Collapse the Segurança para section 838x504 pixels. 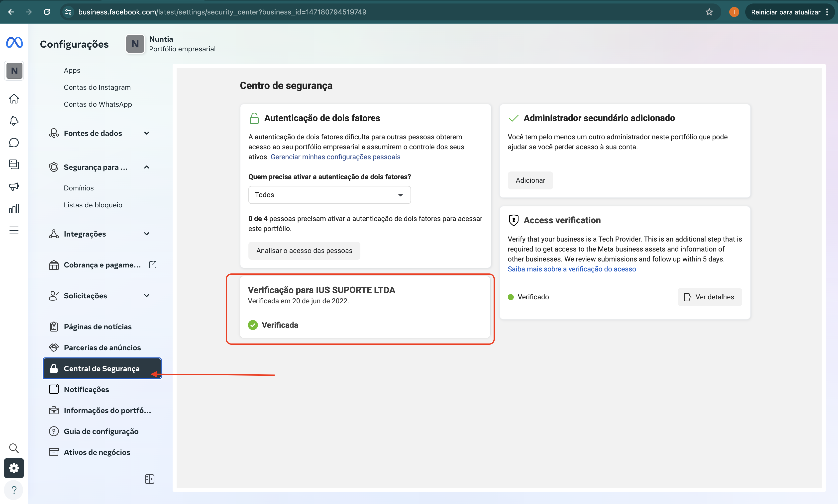(146, 167)
